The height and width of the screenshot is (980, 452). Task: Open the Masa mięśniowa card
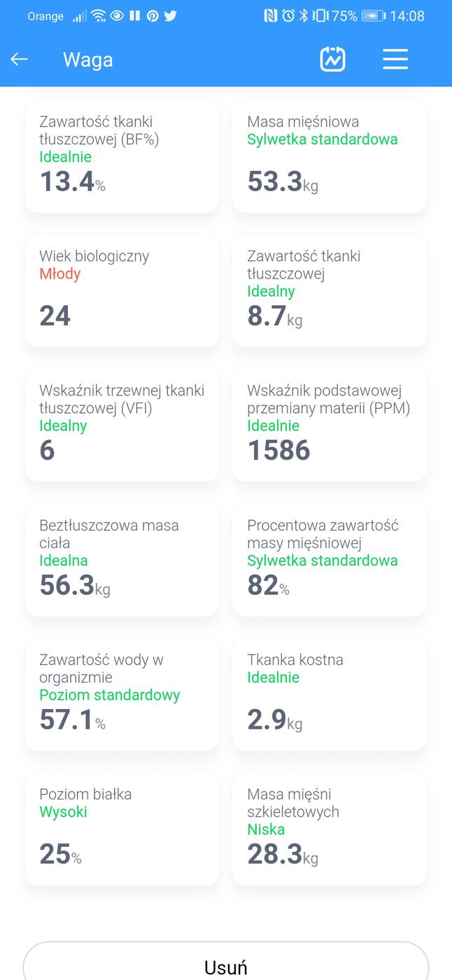coord(329,155)
